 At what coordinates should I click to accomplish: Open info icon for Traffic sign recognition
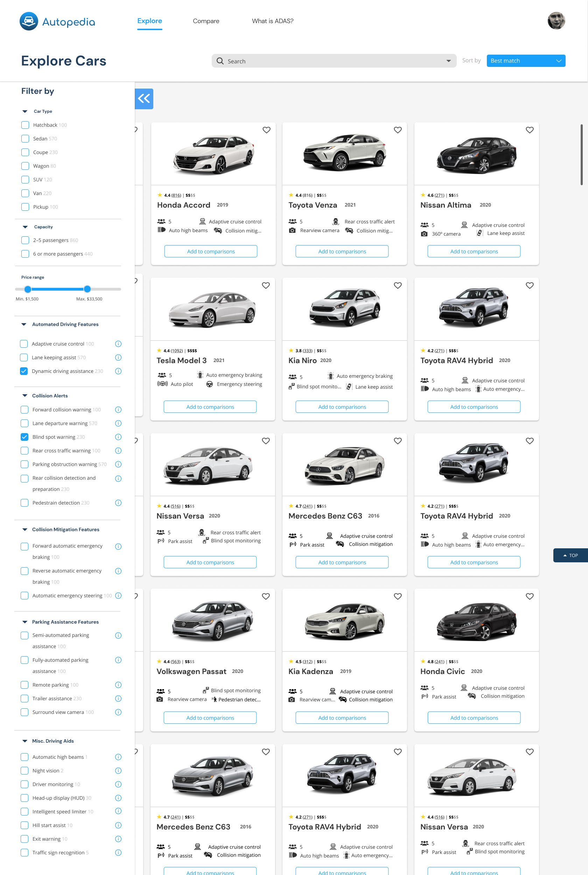pos(118,853)
